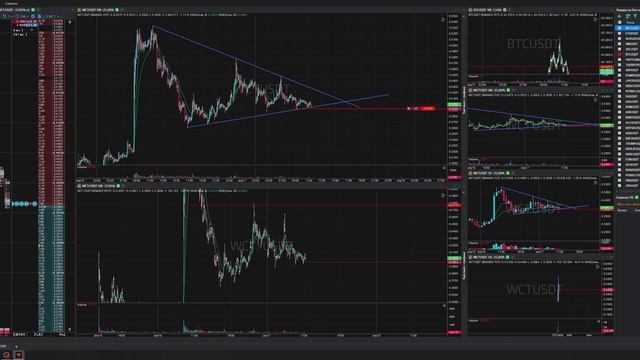Screen dimensions: 640x360
Task: Jump to latest bar on BTCUSDT chart
Action: pos(595,19)
